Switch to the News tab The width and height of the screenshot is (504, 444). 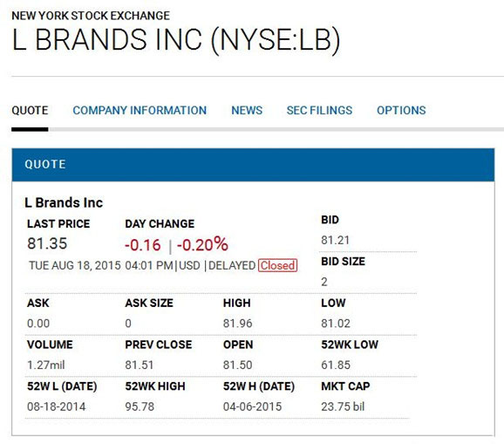pyautogui.click(x=247, y=110)
